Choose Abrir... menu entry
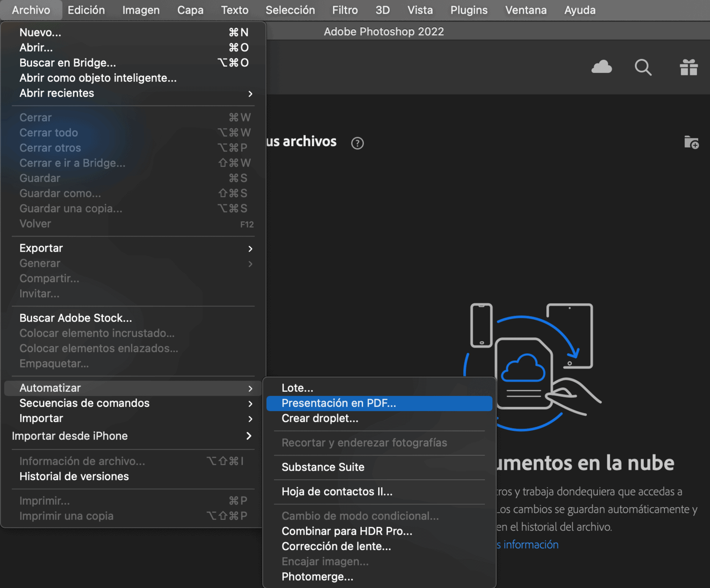Image resolution: width=710 pixels, height=588 pixels. [x=133, y=48]
